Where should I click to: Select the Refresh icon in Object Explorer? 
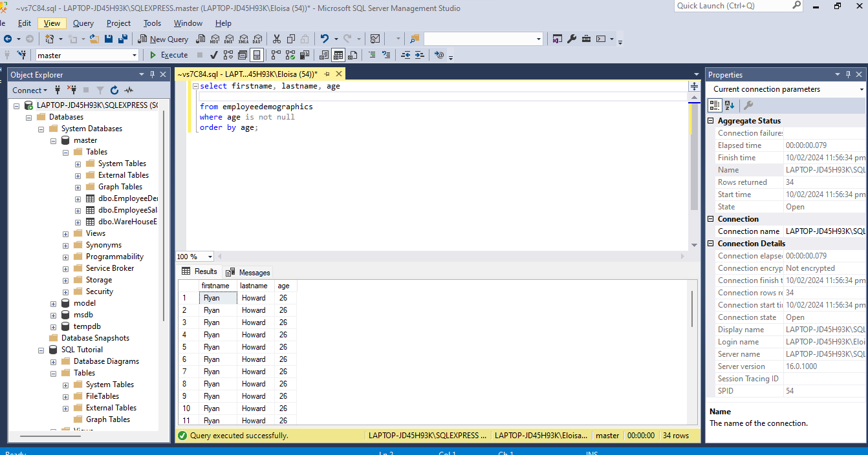[114, 90]
